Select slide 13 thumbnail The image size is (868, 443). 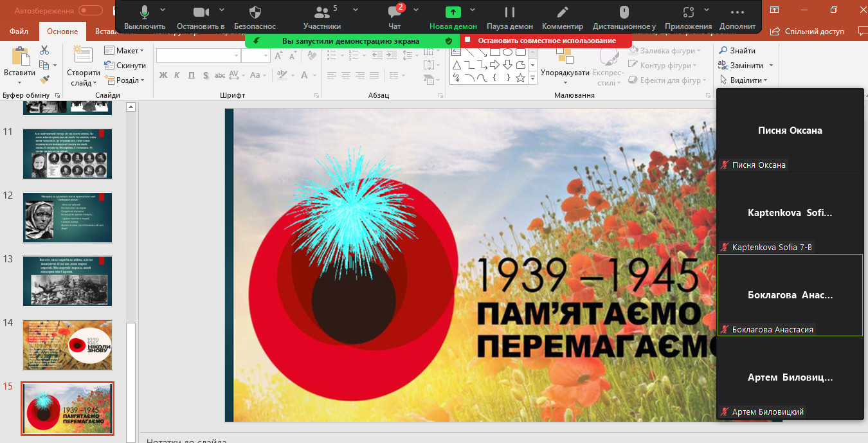click(x=68, y=281)
